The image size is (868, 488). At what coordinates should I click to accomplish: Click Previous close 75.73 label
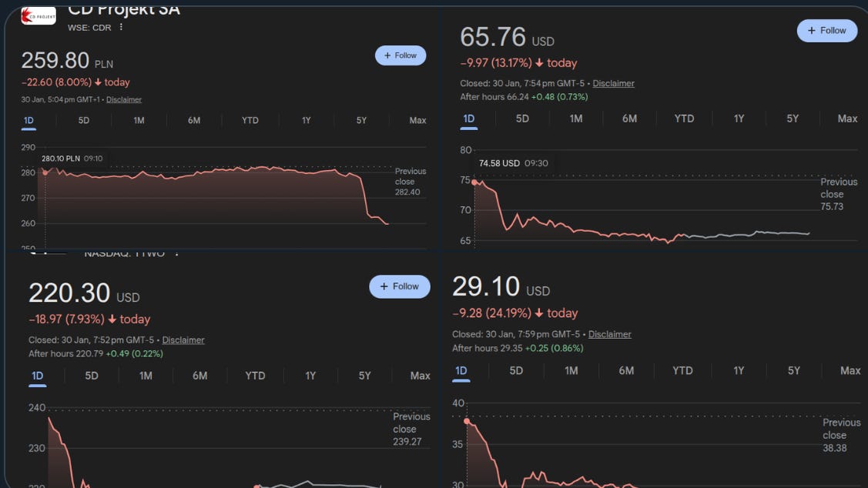coord(839,194)
